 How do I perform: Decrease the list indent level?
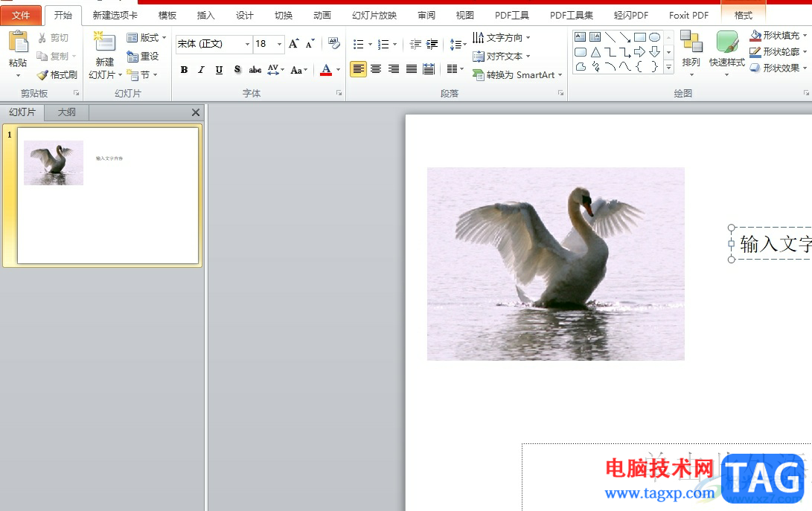click(x=415, y=44)
